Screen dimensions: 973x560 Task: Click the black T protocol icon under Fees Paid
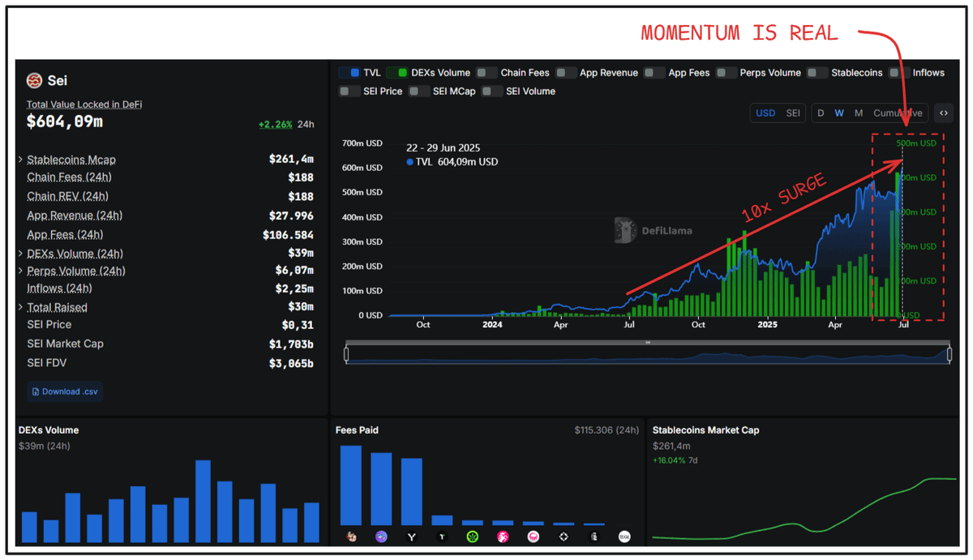442,536
